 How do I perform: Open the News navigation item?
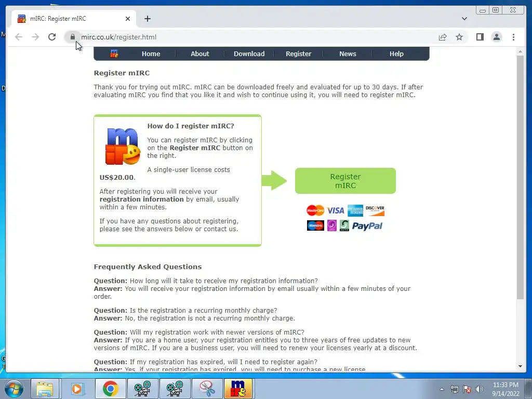(348, 54)
